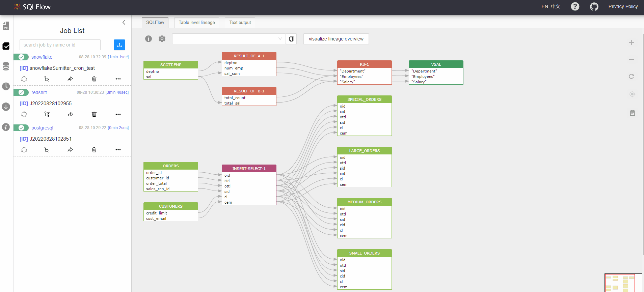Click visualize lineage overview button
Screen dimensions: 644x292
[336, 39]
